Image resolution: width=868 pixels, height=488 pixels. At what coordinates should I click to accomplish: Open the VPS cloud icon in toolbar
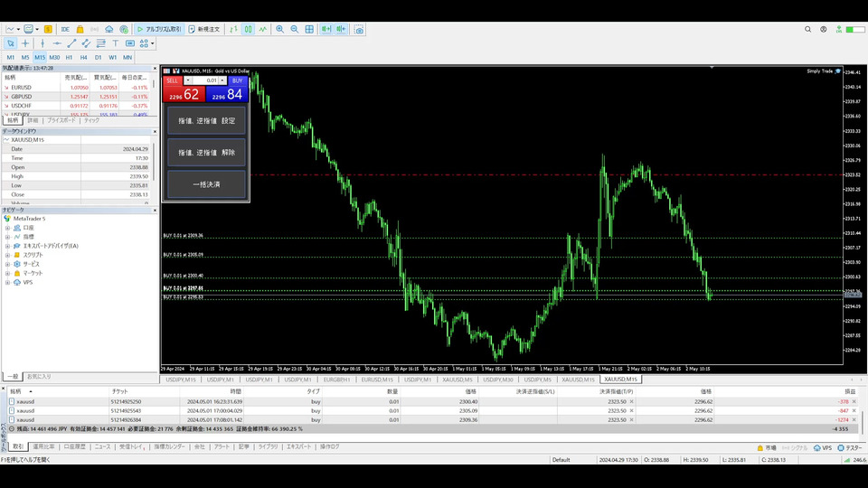coord(109,29)
